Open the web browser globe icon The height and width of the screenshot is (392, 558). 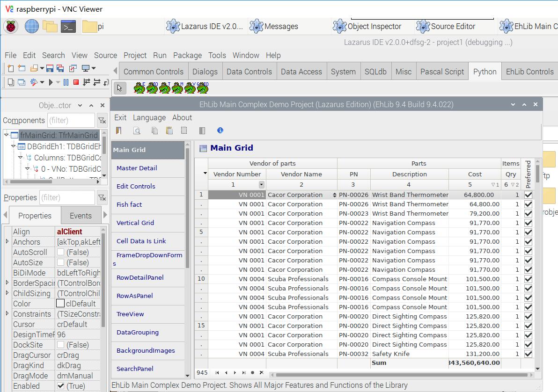32,26
